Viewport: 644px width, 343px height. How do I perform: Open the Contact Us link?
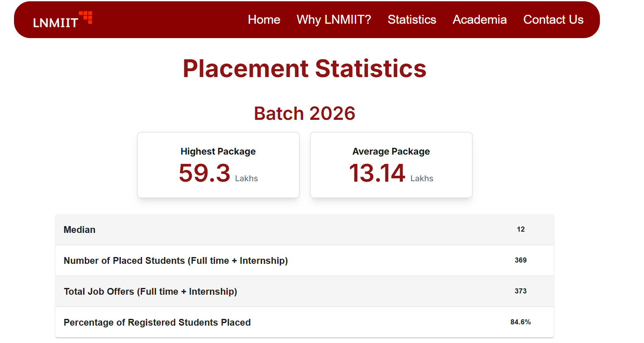553,19
